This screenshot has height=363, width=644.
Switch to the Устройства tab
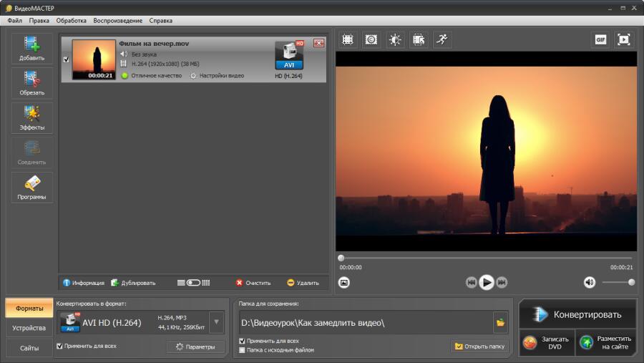click(29, 328)
